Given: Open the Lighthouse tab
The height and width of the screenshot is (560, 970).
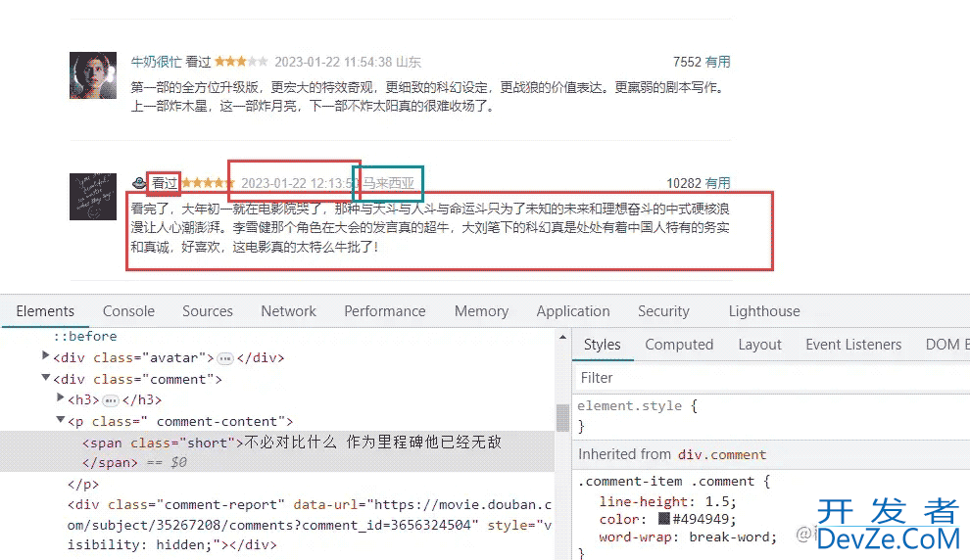Looking at the screenshot, I should pos(764,311).
